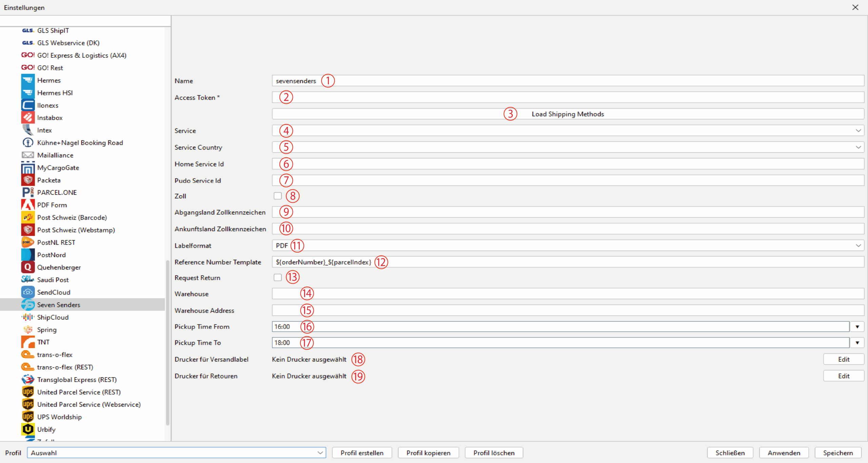Screen dimensions: 868x463
Task: Open the Service dropdown
Action: [568, 130]
